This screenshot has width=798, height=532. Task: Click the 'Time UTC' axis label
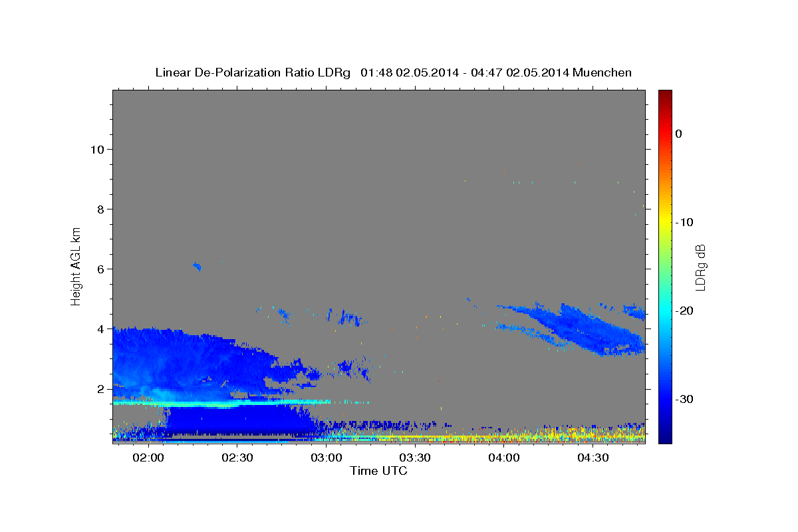click(378, 471)
